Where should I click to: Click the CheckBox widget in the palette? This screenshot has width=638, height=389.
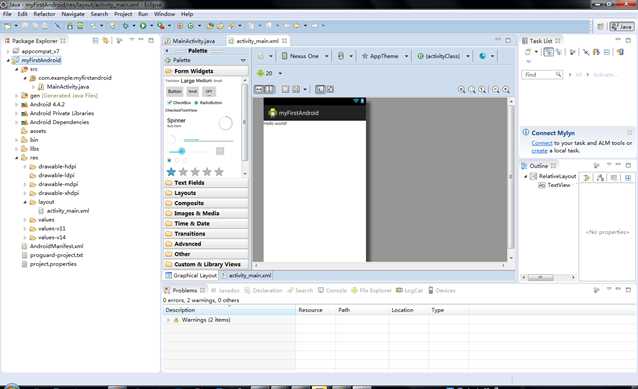pyautogui.click(x=179, y=103)
